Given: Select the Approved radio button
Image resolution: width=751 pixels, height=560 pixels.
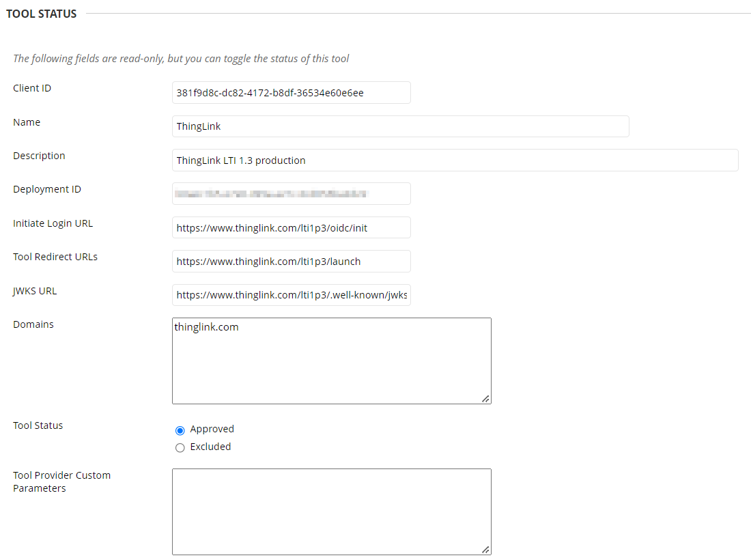Looking at the screenshot, I should (x=180, y=430).
